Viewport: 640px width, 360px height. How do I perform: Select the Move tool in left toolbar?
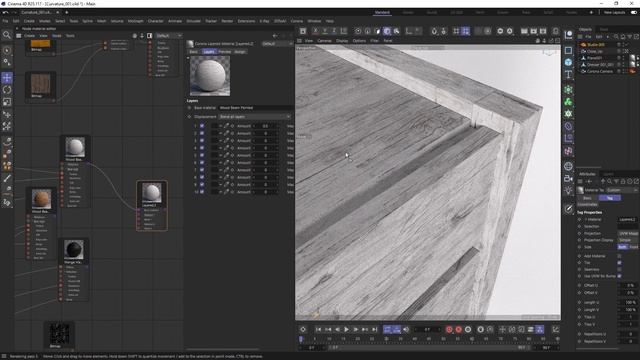coord(7,78)
